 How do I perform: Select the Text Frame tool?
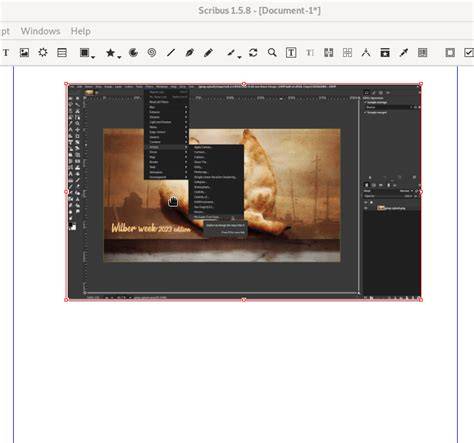6,53
